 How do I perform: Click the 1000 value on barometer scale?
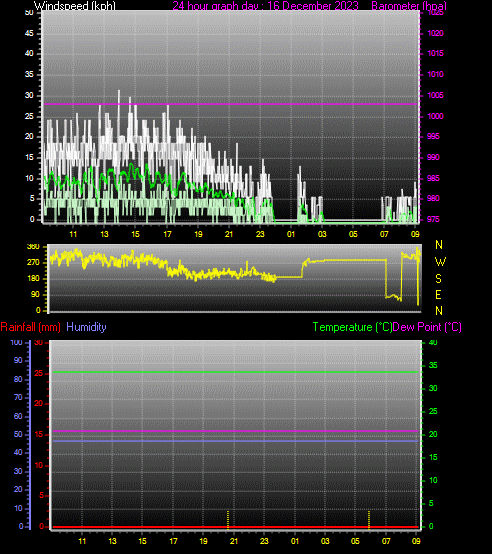(435, 116)
